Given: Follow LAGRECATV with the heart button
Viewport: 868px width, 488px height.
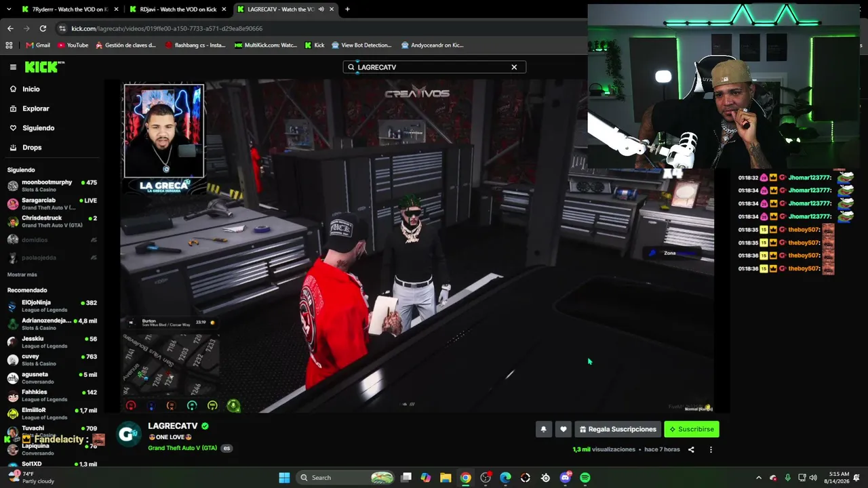Looking at the screenshot, I should [x=563, y=429].
